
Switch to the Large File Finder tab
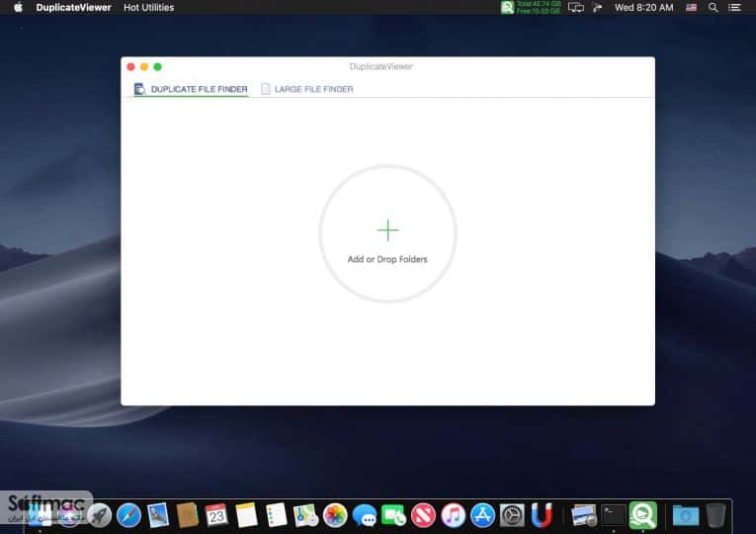[x=307, y=89]
